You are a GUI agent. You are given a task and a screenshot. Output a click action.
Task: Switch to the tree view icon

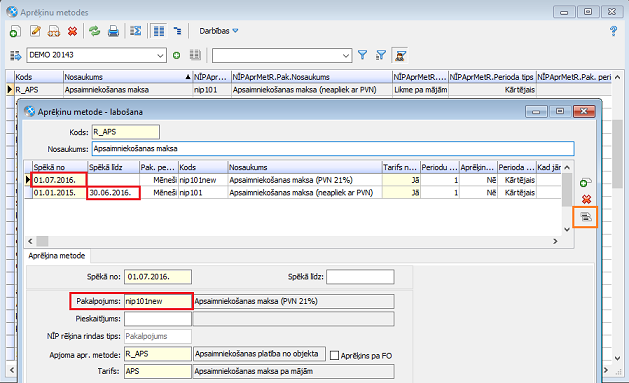coord(177,31)
